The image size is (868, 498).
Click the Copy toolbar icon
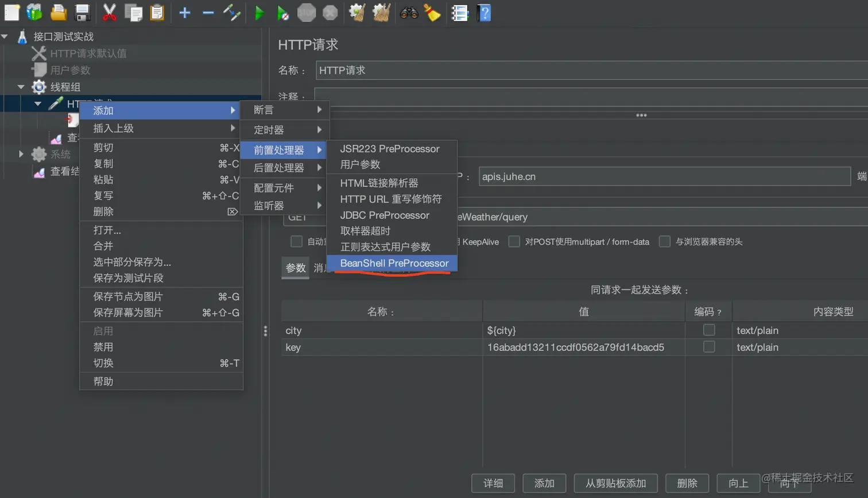[133, 12]
